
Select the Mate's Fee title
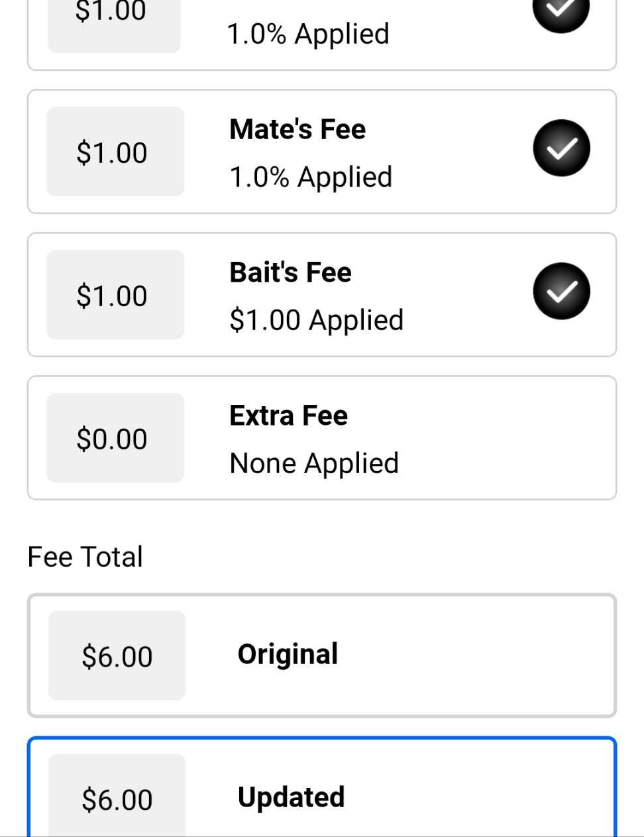pyautogui.click(x=297, y=129)
